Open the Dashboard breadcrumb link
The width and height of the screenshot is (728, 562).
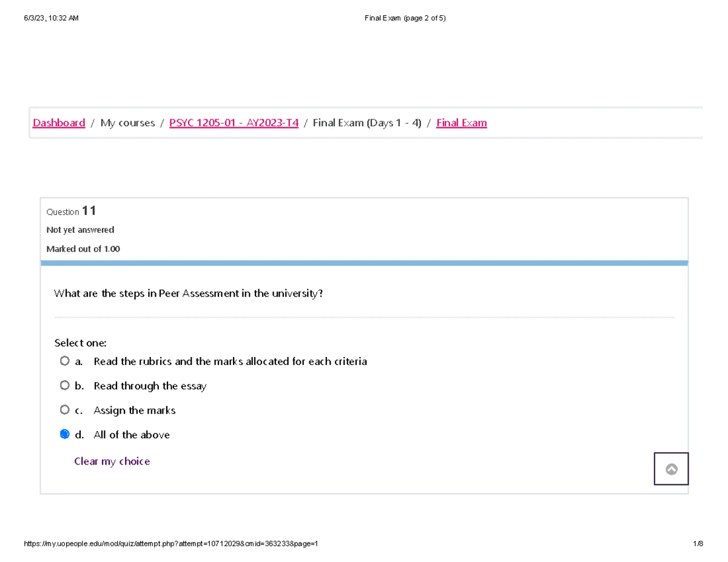(x=59, y=123)
